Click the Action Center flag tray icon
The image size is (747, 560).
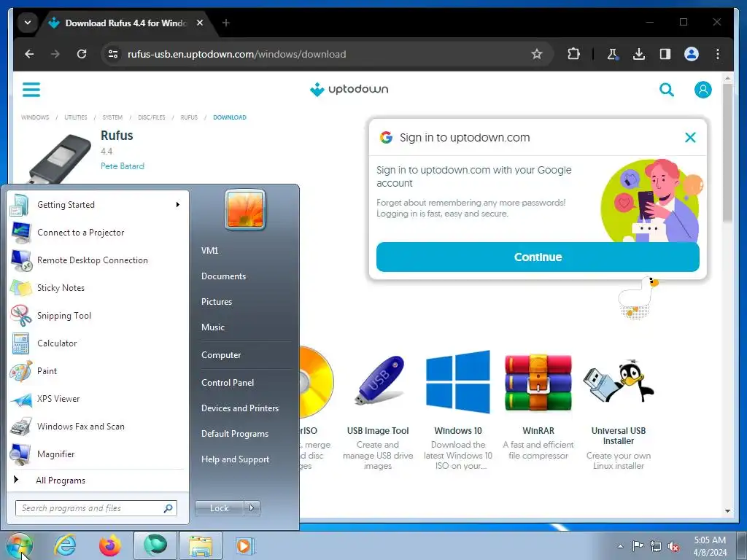pos(638,546)
